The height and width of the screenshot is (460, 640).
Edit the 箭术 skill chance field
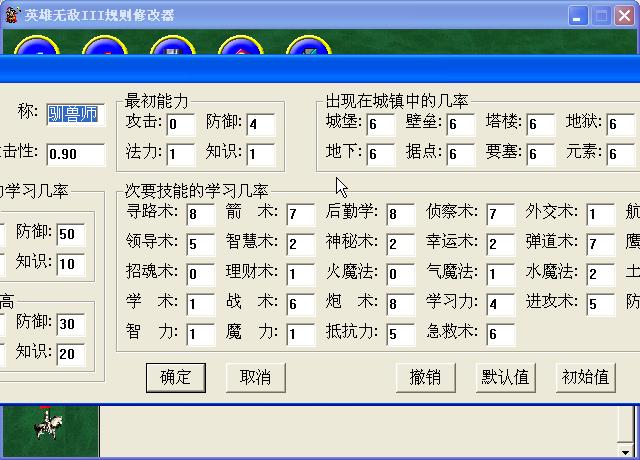tap(301, 214)
